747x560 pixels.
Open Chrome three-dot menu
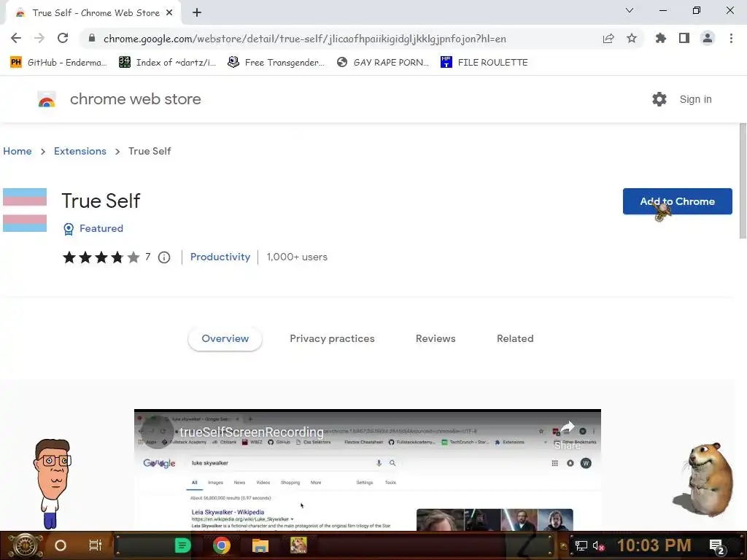click(x=731, y=38)
